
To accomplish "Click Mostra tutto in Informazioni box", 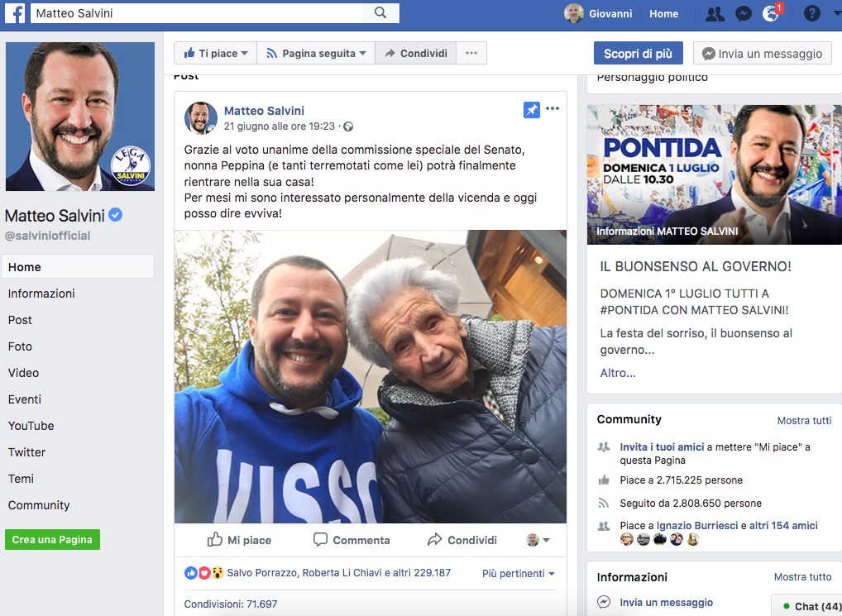I will pos(802,577).
